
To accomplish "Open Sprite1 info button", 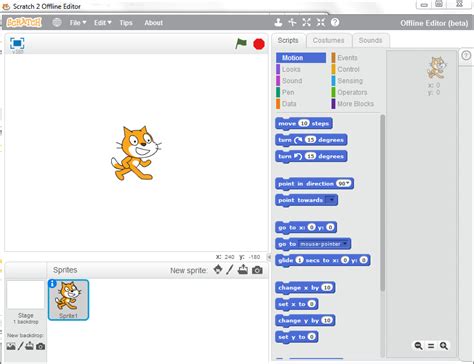I will coord(52,284).
